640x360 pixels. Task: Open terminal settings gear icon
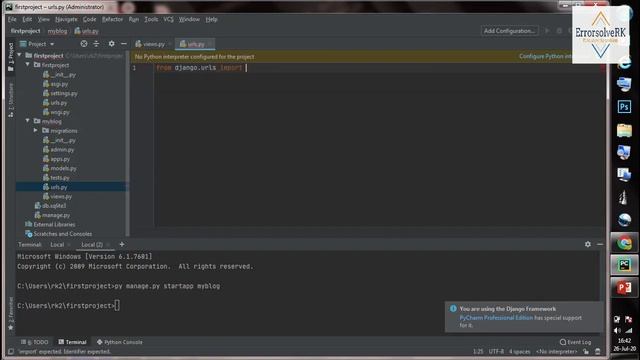coord(588,244)
